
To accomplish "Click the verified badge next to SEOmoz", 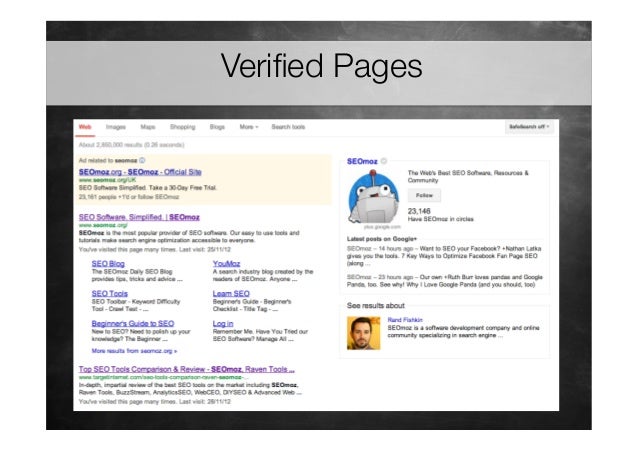I will click(384, 161).
